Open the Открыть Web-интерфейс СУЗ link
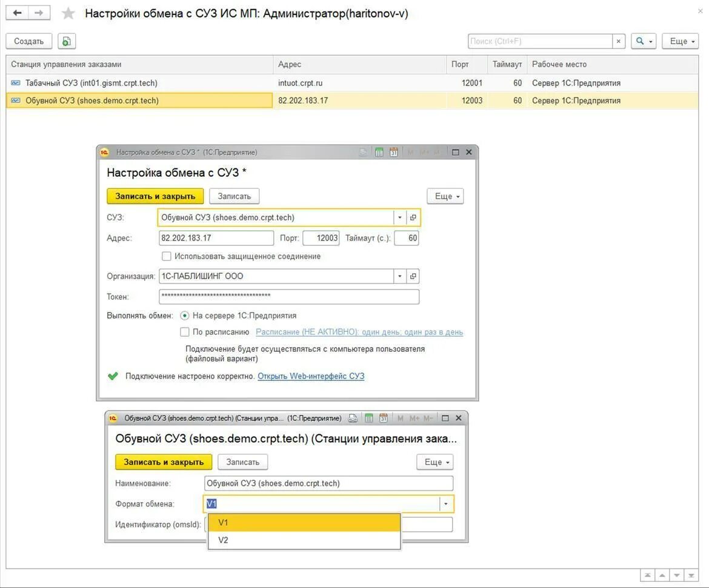 click(x=311, y=376)
